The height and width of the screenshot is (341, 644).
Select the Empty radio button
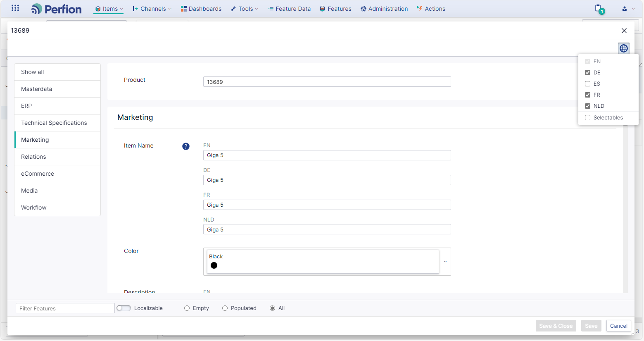coord(187,308)
